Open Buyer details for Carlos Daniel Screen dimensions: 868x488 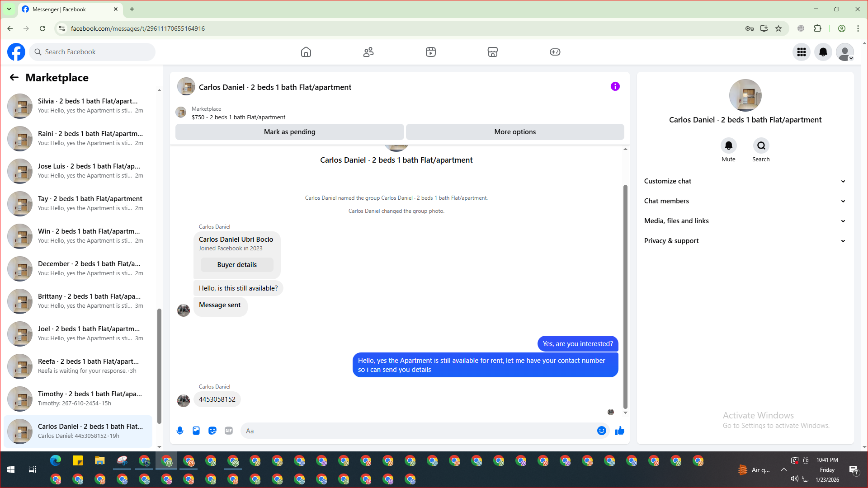click(x=237, y=265)
